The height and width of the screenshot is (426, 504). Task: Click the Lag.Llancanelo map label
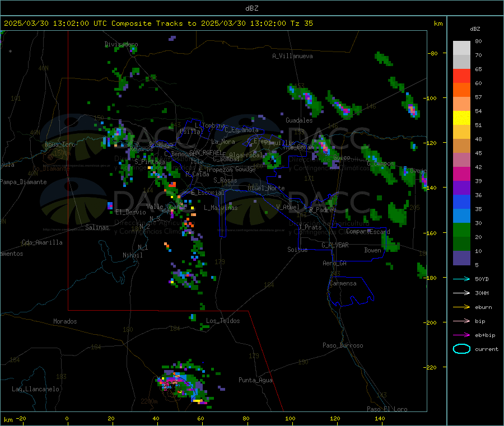point(35,389)
